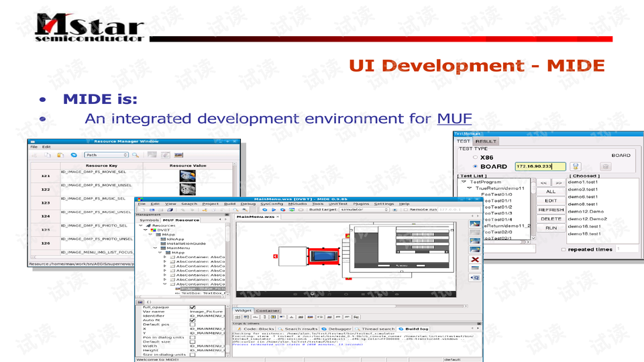Click the red X delete icon in MIDE side toolbar

(475, 259)
